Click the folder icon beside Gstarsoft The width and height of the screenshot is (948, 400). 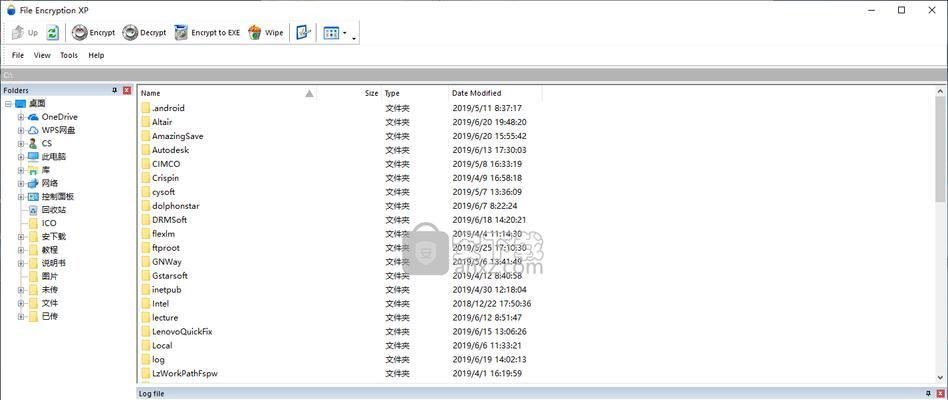pyautogui.click(x=145, y=276)
